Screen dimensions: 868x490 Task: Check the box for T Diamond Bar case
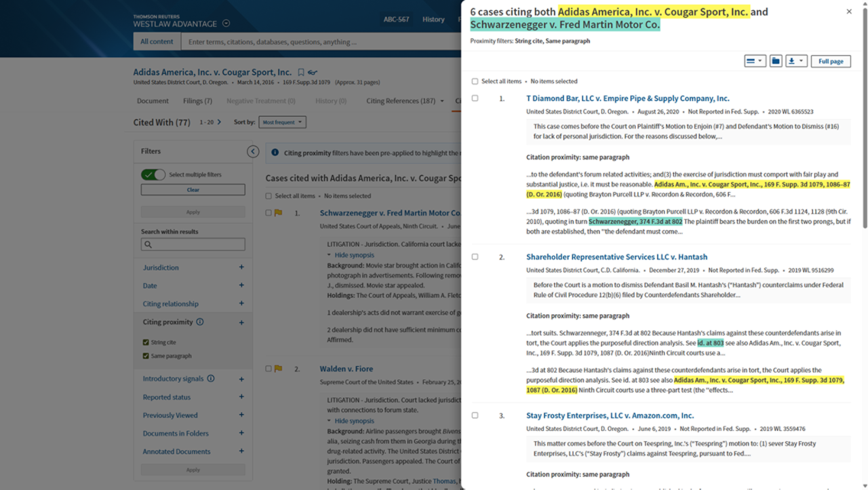[475, 98]
